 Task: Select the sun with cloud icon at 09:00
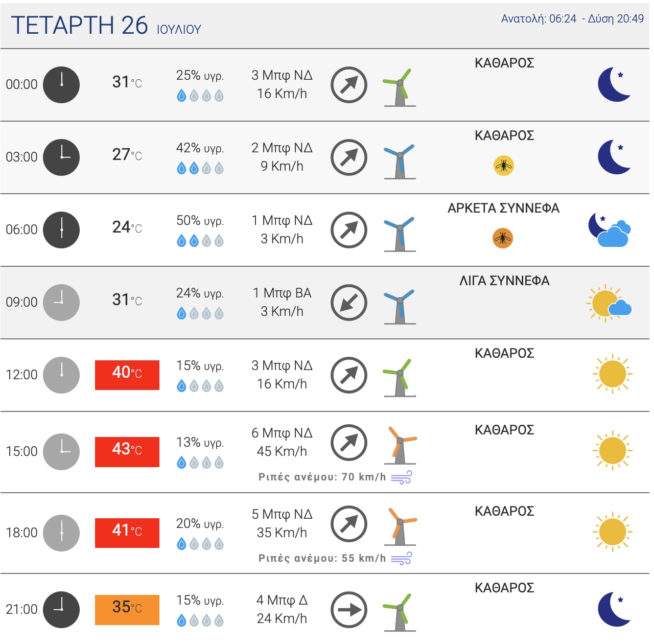coord(609,303)
